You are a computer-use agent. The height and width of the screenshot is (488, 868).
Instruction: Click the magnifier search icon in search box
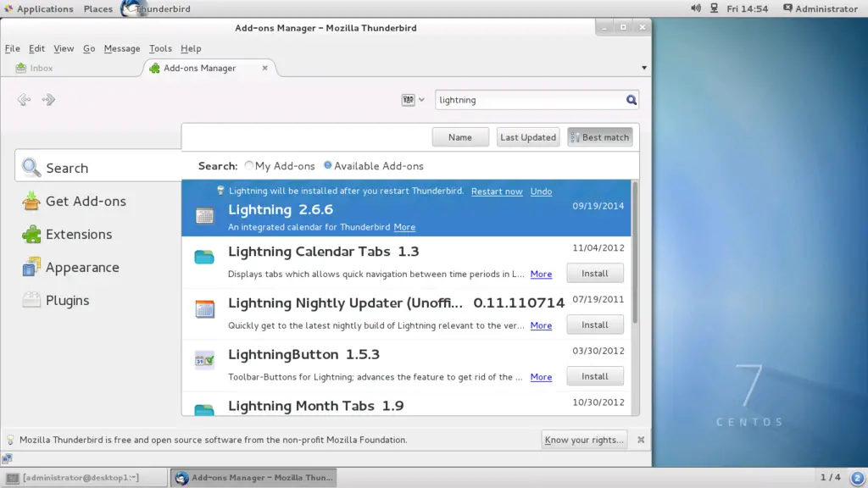coord(631,100)
